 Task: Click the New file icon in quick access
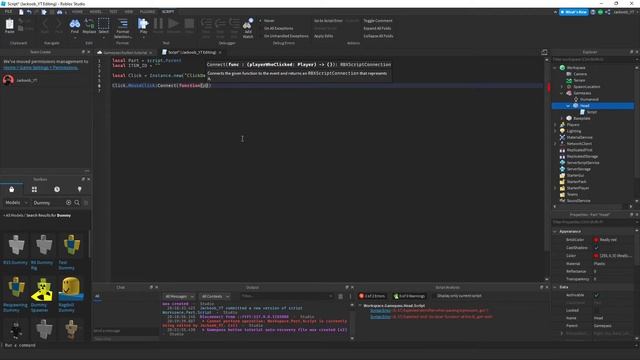(21, 12)
